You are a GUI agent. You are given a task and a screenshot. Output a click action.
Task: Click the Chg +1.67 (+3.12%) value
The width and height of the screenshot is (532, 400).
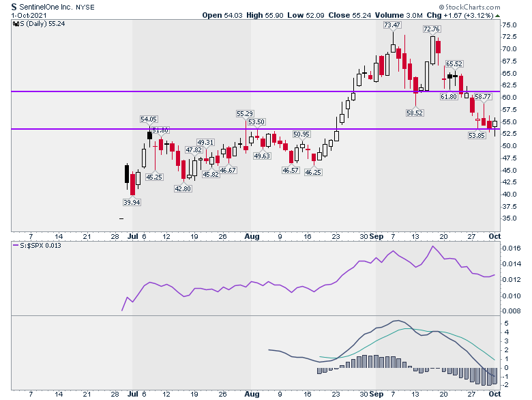click(460, 15)
